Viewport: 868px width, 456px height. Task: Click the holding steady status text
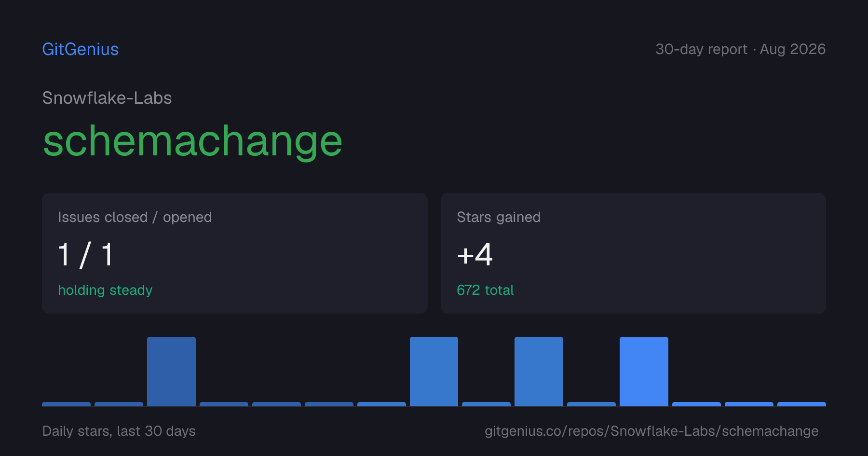pos(105,290)
